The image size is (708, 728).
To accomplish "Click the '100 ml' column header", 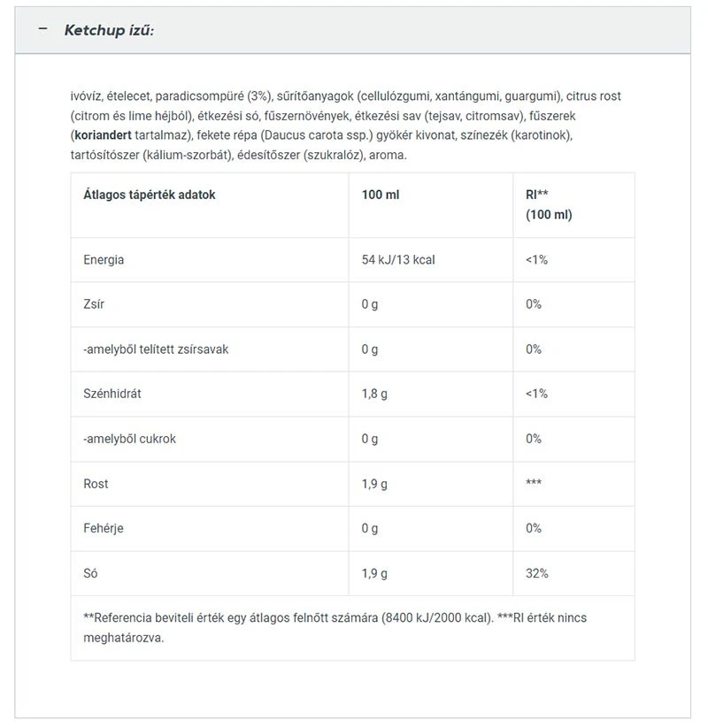I will 381,195.
